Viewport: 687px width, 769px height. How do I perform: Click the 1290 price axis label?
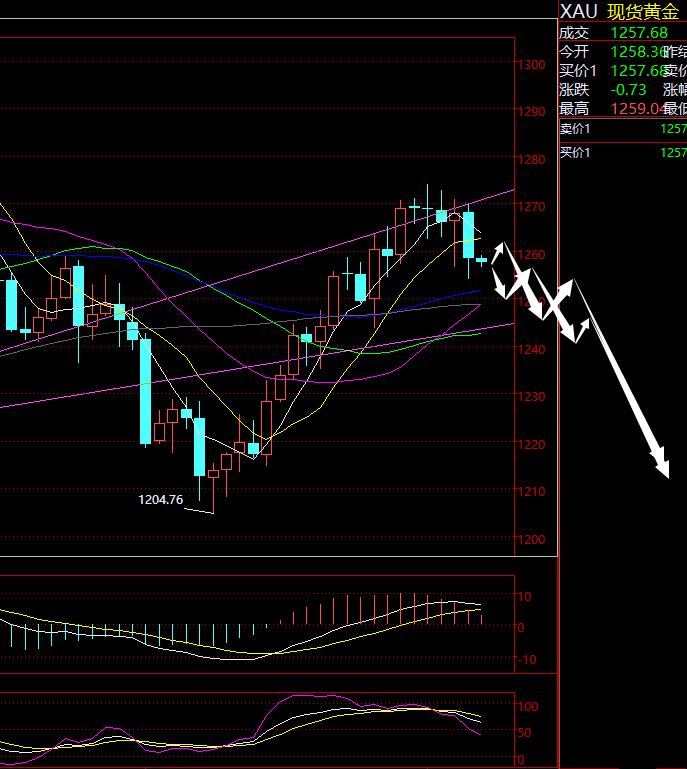[532, 112]
